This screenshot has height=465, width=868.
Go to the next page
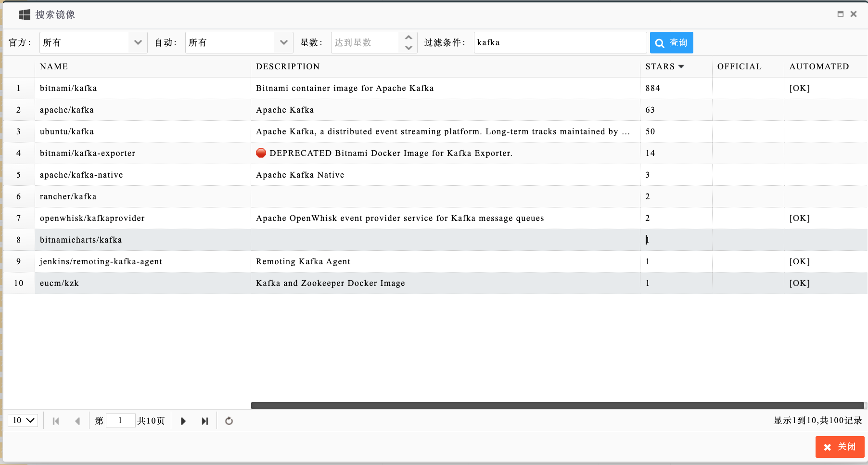click(183, 421)
